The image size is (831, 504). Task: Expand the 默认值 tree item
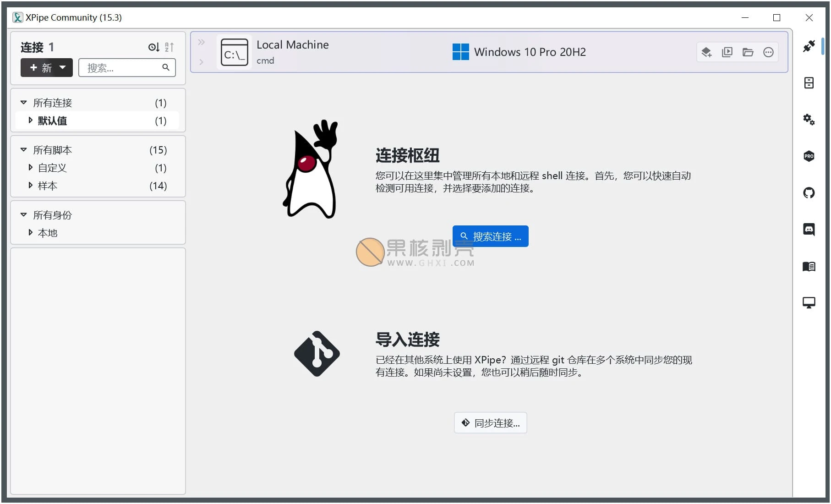point(30,121)
